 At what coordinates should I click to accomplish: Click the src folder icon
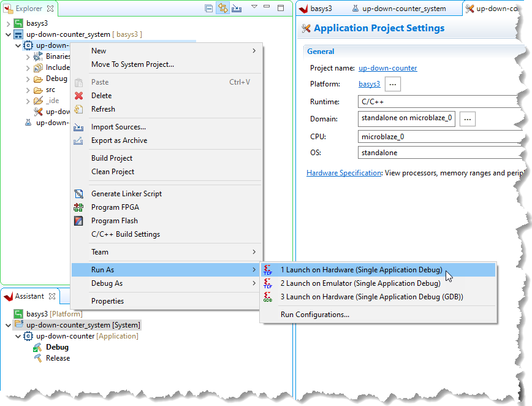pos(38,90)
